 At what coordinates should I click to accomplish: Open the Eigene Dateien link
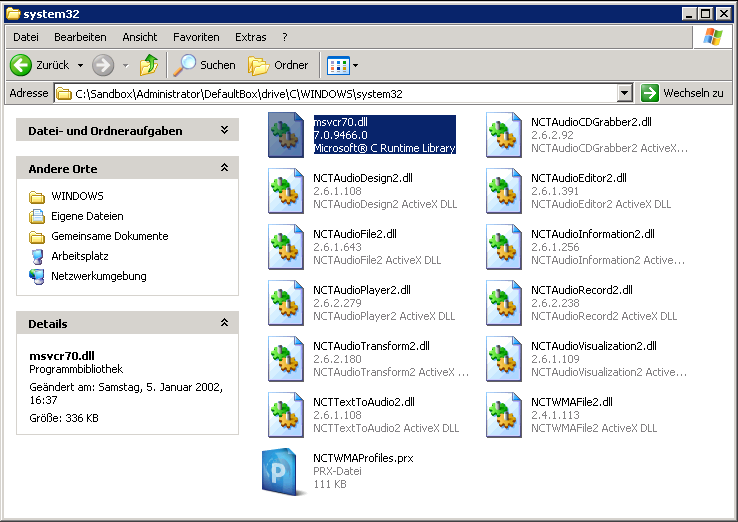coord(87,217)
